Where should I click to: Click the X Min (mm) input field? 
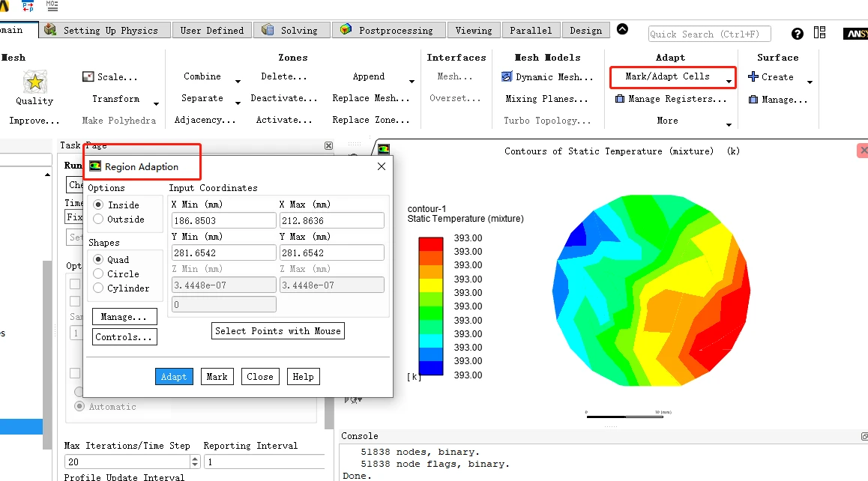coord(223,220)
